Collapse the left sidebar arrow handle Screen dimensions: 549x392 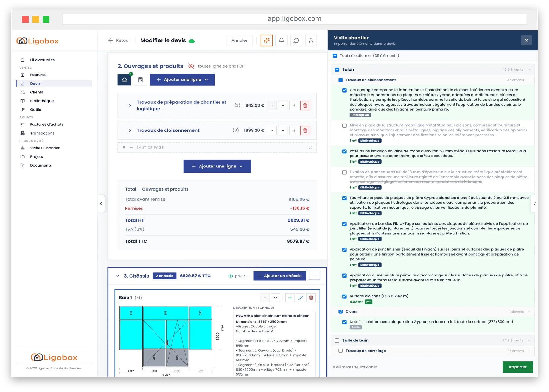101,204
